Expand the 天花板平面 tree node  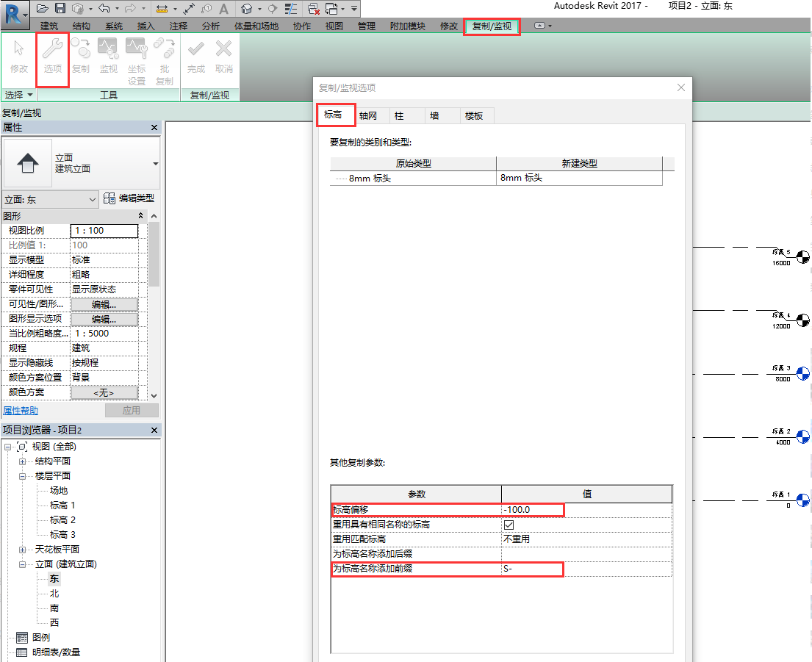22,550
